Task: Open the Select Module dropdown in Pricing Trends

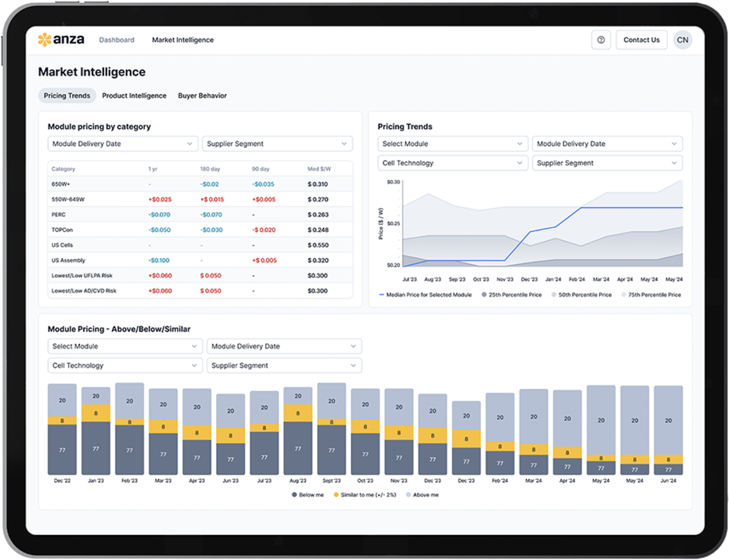Action: pyautogui.click(x=452, y=143)
